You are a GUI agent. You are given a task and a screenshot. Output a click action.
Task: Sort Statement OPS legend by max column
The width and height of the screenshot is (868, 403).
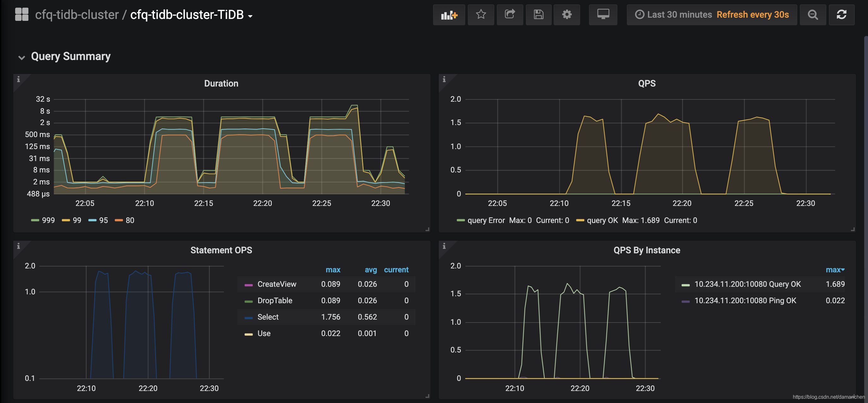point(333,270)
